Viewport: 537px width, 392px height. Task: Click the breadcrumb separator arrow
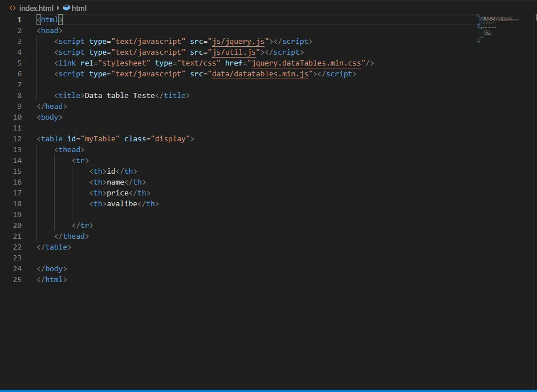(x=58, y=8)
